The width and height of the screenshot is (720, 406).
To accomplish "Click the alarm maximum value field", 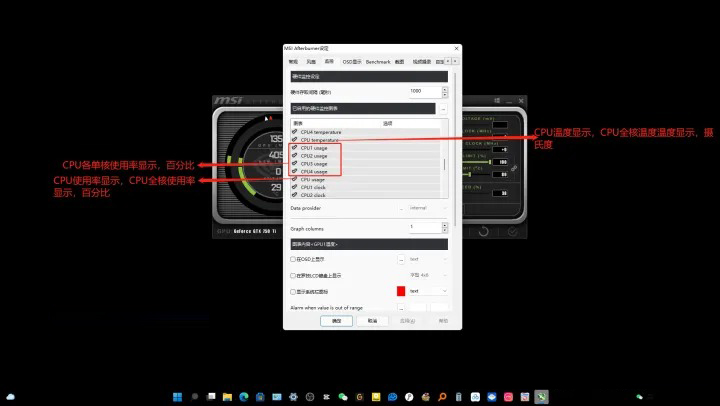I will click(x=439, y=308).
